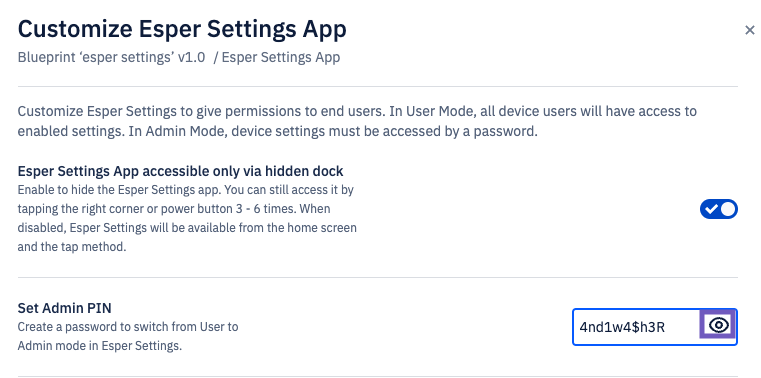The height and width of the screenshot is (378, 761).
Task: Toggle the hidden dock accessibility switch
Action: (718, 209)
